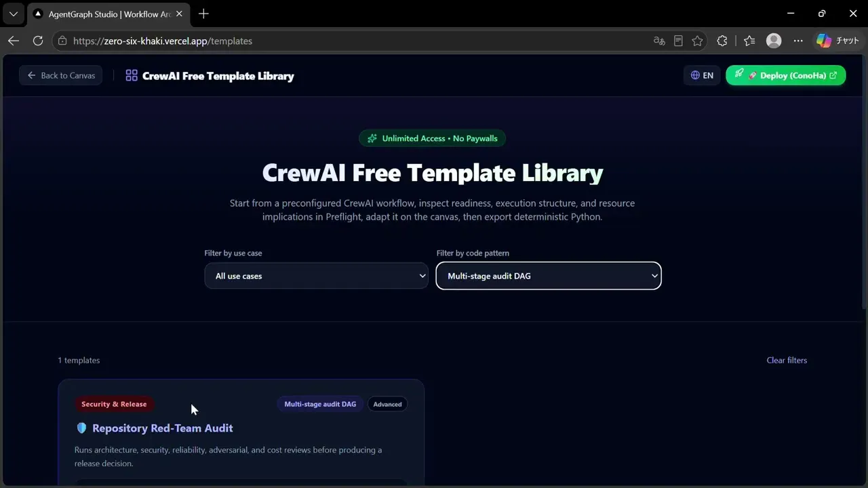Click the Advanced difficulty badge
The width and height of the screenshot is (868, 488).
[387, 404]
